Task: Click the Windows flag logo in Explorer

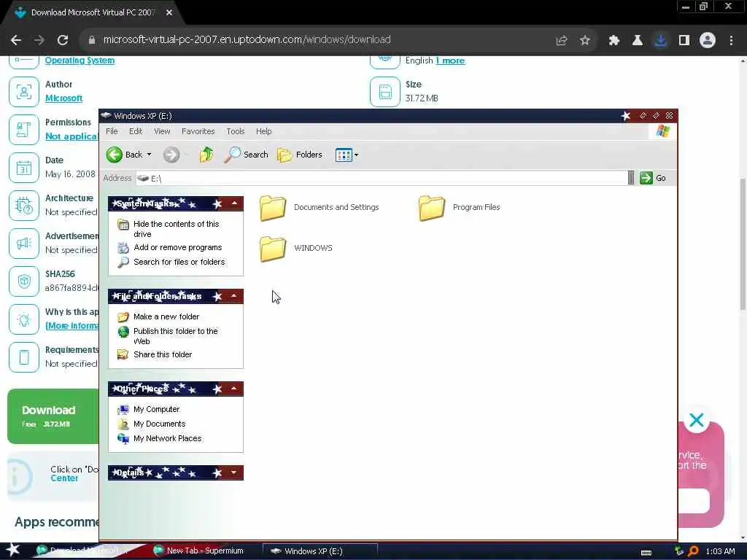Action: (x=662, y=131)
